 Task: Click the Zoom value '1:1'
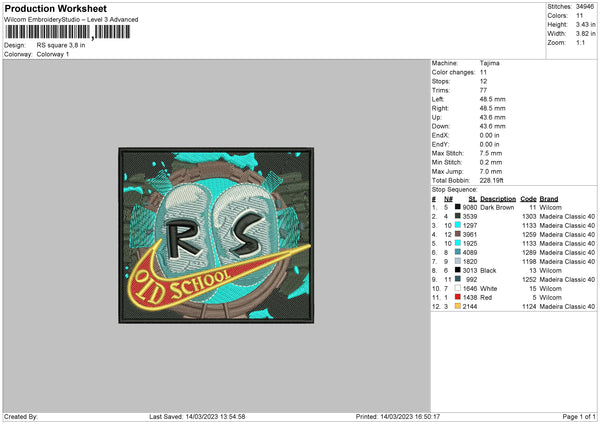(580, 42)
